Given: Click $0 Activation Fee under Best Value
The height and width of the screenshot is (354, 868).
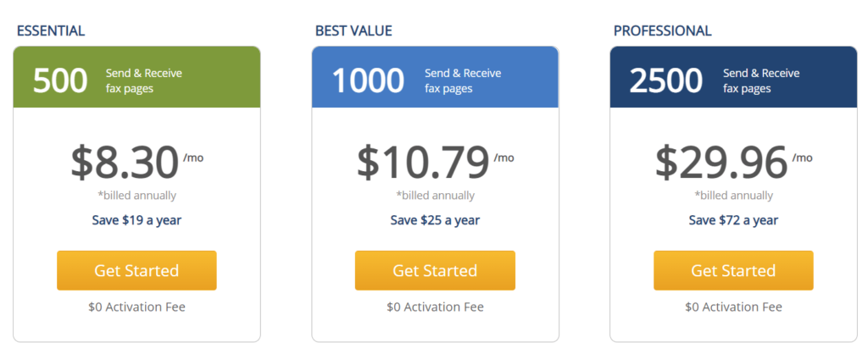Looking at the screenshot, I should [435, 307].
